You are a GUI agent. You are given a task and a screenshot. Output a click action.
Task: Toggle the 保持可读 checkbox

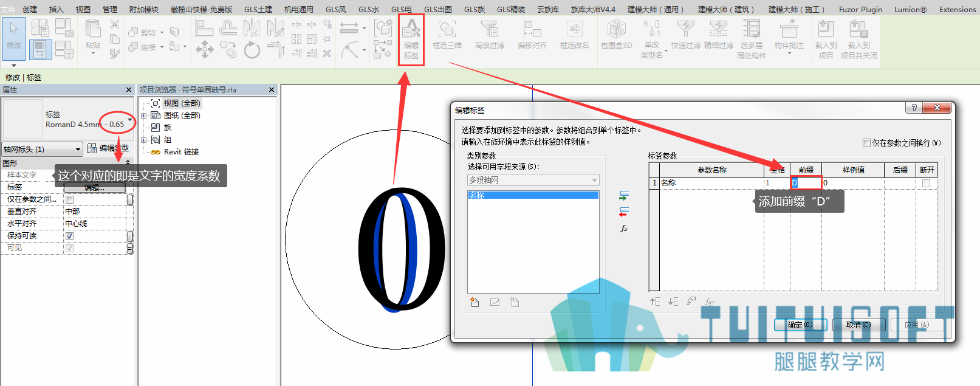[69, 236]
